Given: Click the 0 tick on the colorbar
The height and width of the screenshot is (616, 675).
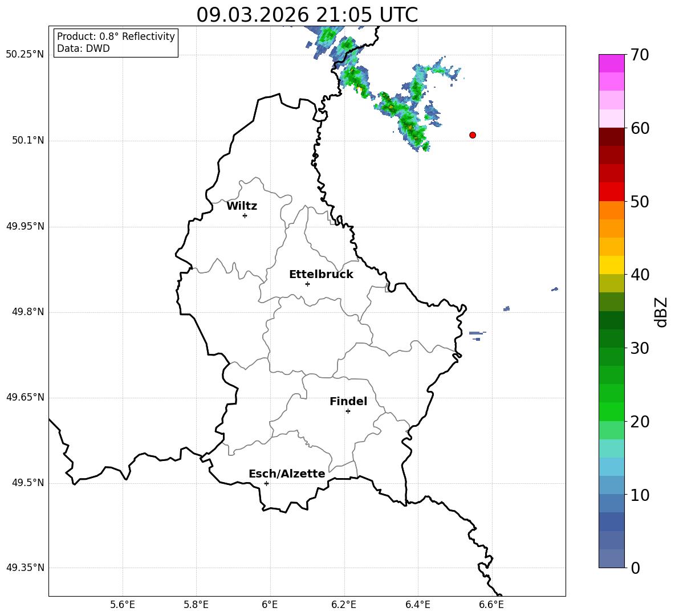Looking at the screenshot, I should click(x=635, y=568).
